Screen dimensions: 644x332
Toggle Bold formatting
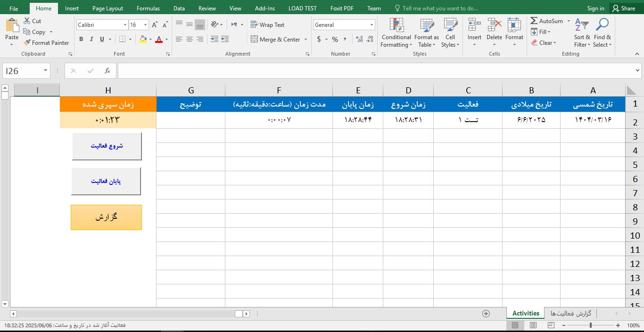(81, 39)
